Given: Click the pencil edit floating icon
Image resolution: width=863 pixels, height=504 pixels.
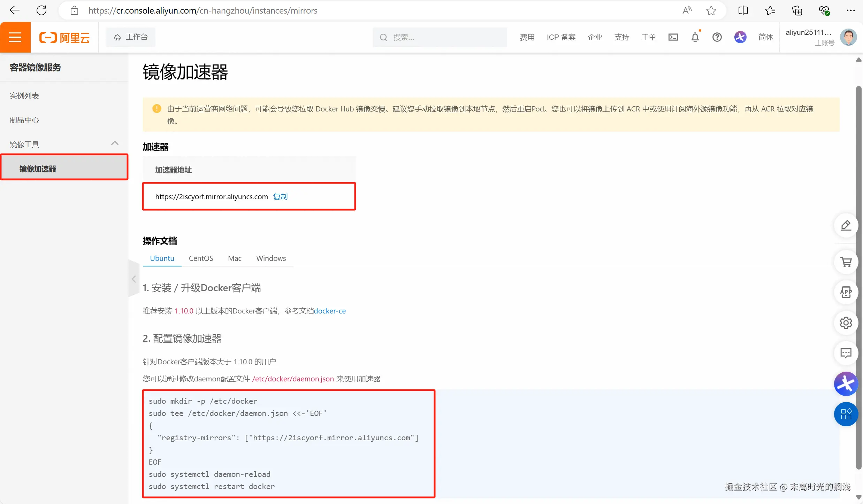Looking at the screenshot, I should coord(846,225).
